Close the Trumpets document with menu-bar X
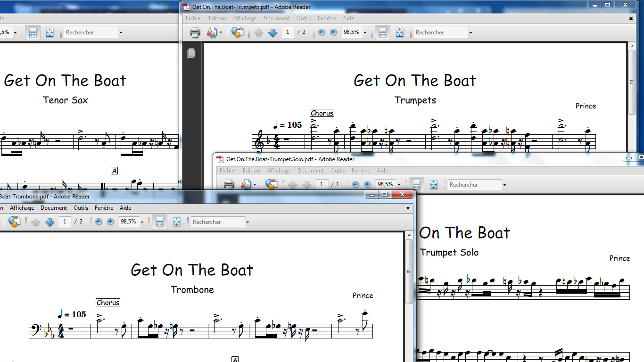 pyautogui.click(x=631, y=18)
